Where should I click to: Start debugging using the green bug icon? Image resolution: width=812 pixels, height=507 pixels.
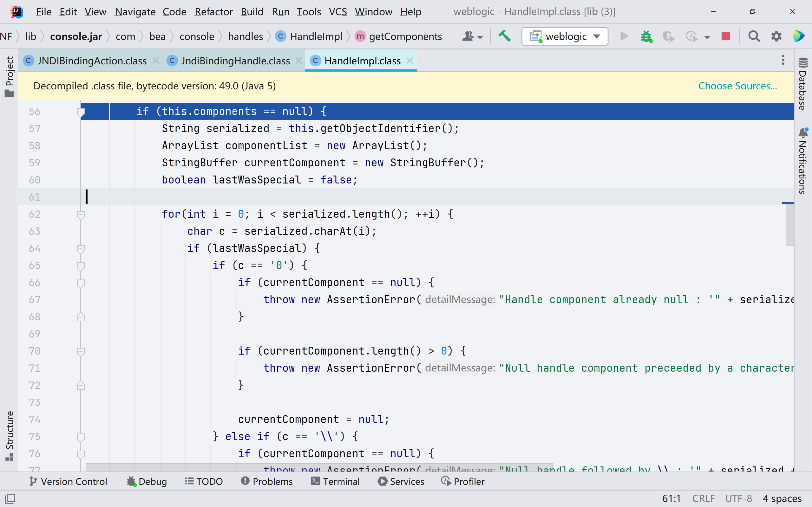[646, 36]
